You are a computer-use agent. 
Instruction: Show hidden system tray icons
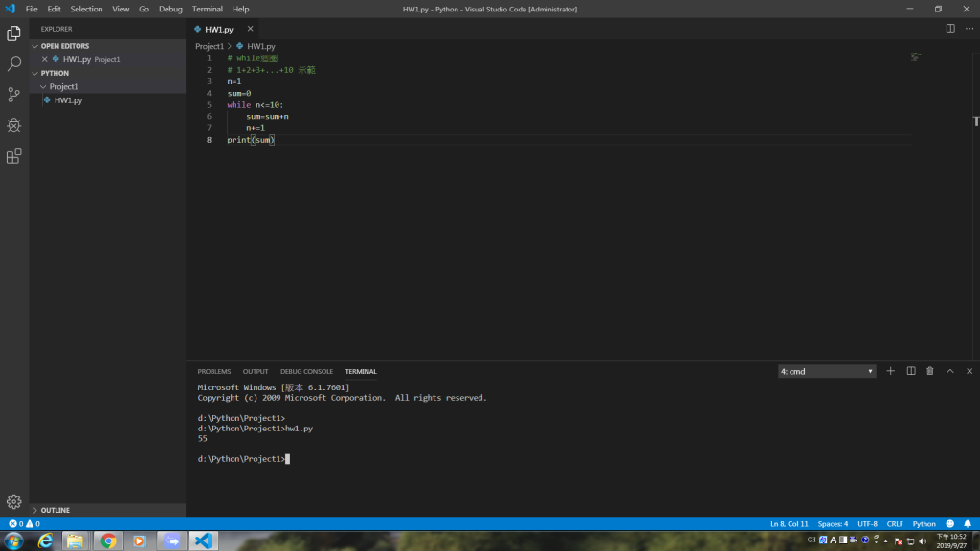tap(886, 541)
